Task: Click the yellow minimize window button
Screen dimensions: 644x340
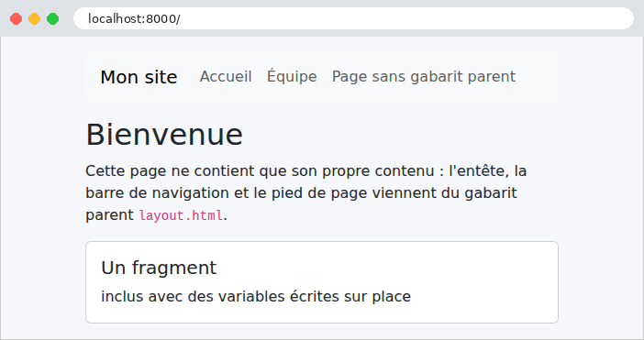Action: click(x=35, y=19)
